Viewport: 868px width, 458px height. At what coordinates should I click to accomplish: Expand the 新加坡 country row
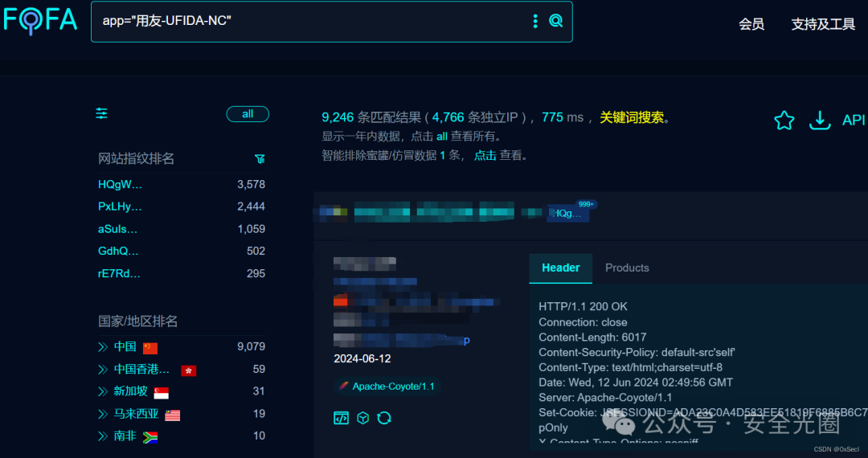coord(102,391)
